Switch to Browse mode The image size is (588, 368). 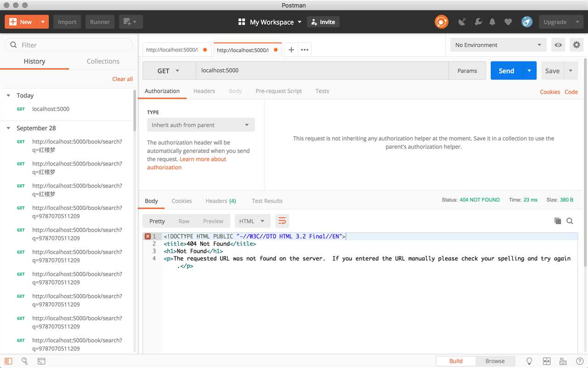495,361
